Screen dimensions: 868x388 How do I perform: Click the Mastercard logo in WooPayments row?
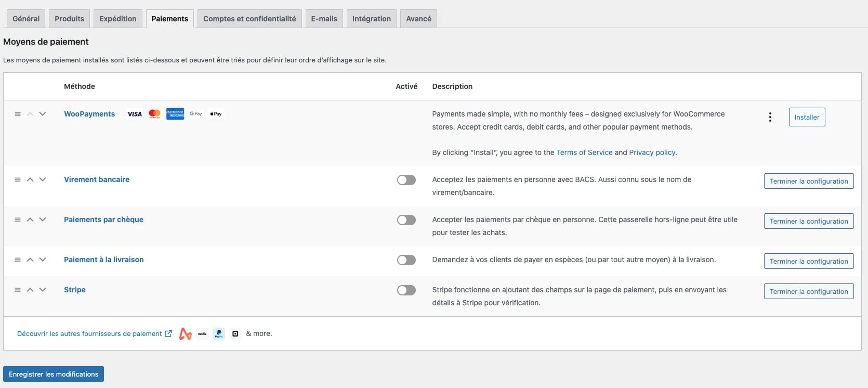pyautogui.click(x=155, y=114)
